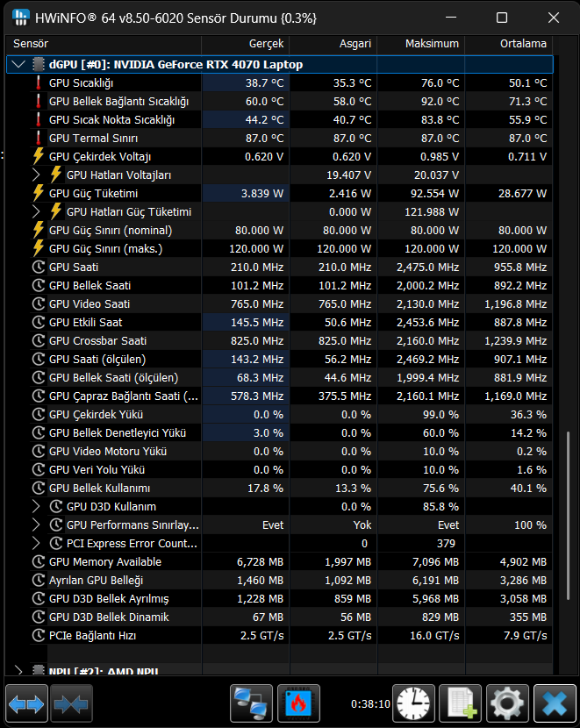Click clock icon beside GPU Bellek Kullanımı

pyautogui.click(x=38, y=488)
